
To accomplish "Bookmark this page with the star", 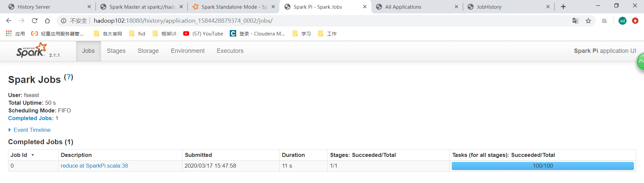I will tap(588, 21).
